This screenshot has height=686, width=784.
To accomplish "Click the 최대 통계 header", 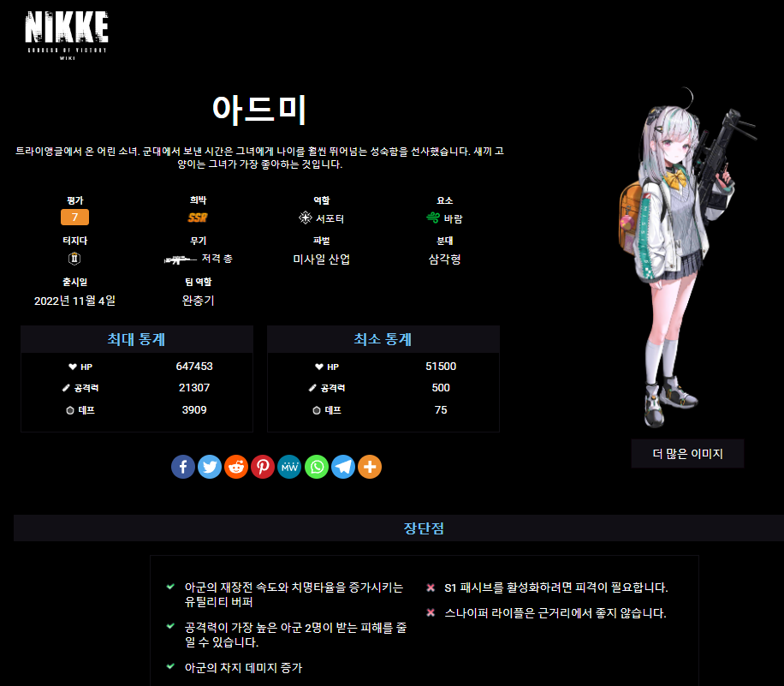I will click(x=136, y=339).
